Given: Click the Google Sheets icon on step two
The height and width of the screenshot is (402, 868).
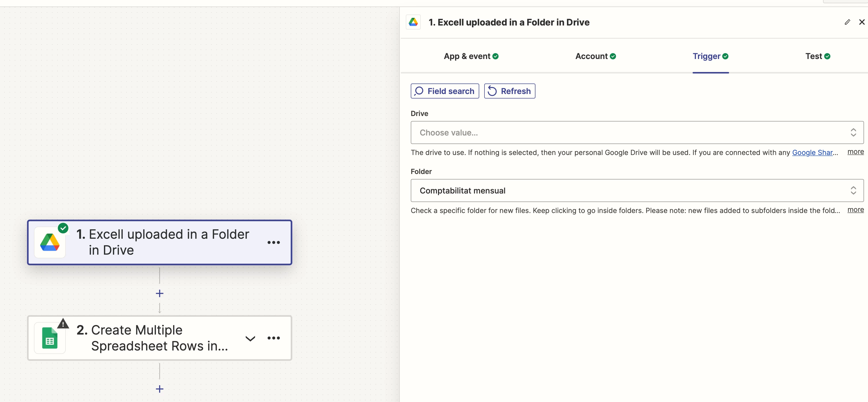Looking at the screenshot, I should pyautogui.click(x=50, y=338).
